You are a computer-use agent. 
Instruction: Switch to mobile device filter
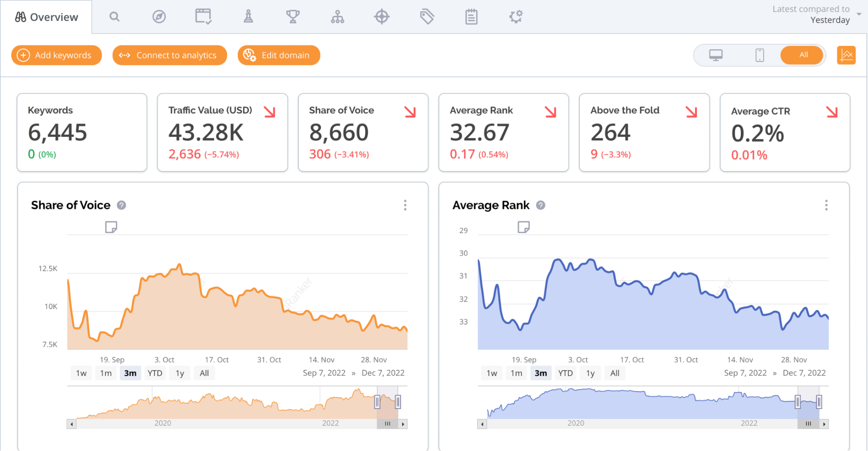(759, 55)
